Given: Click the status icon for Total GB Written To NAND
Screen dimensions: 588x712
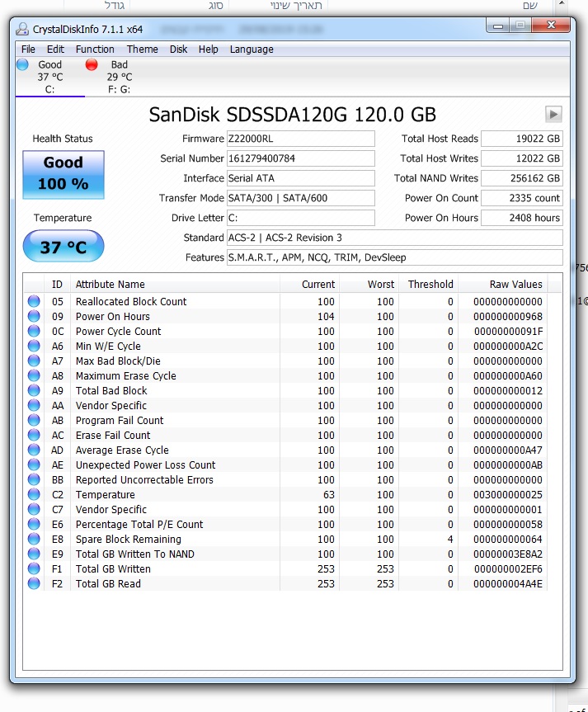Looking at the screenshot, I should (x=34, y=554).
